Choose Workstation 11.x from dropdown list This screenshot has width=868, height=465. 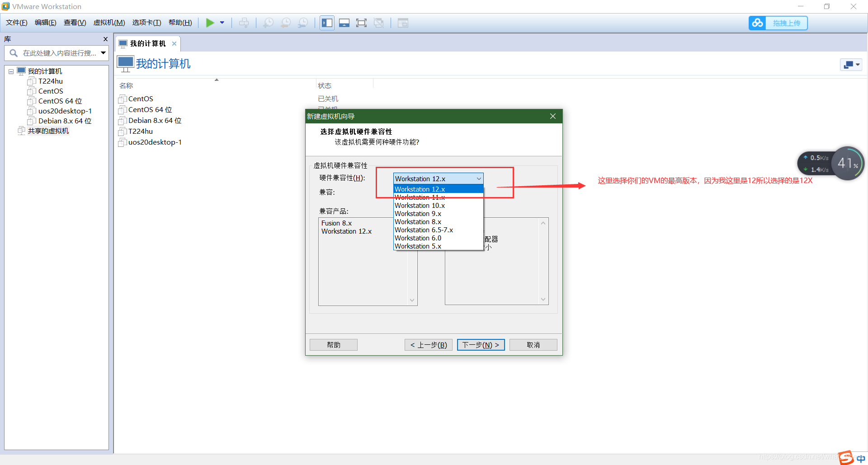438,197
